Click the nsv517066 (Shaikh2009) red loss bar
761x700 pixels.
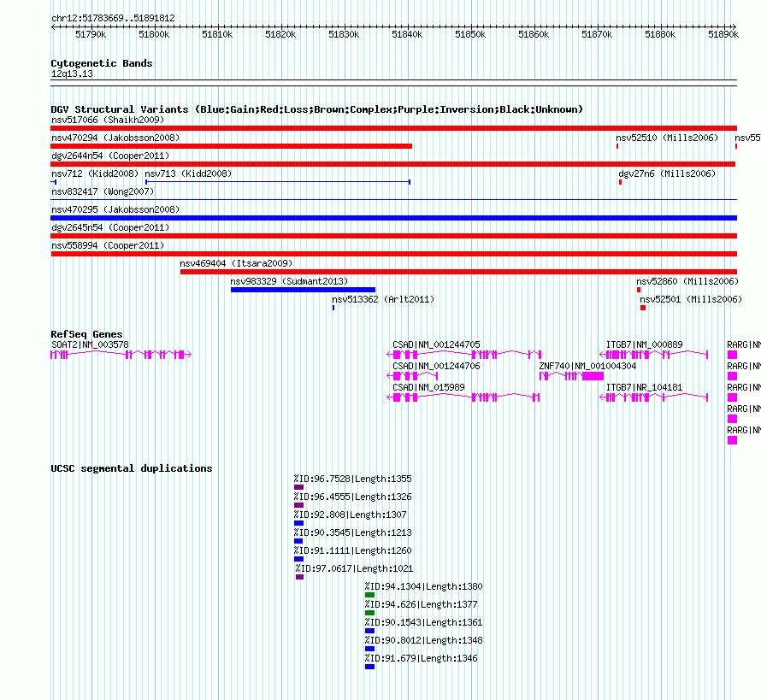393,128
